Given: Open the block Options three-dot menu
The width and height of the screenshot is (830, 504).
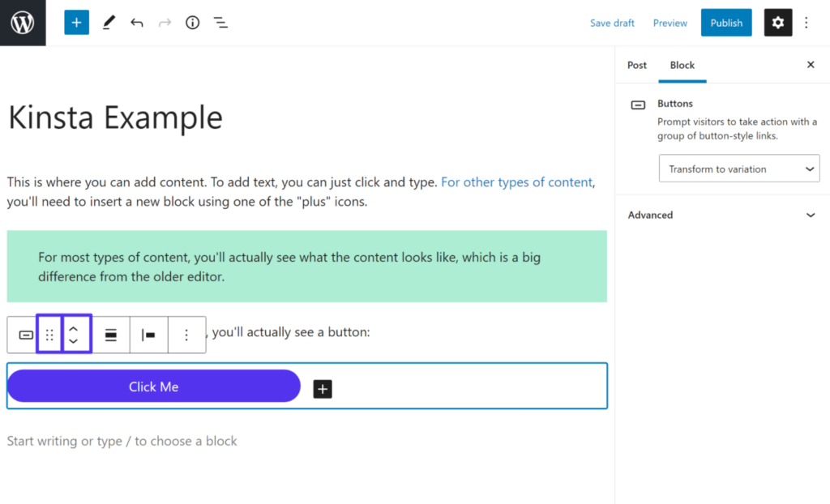Looking at the screenshot, I should (187, 334).
